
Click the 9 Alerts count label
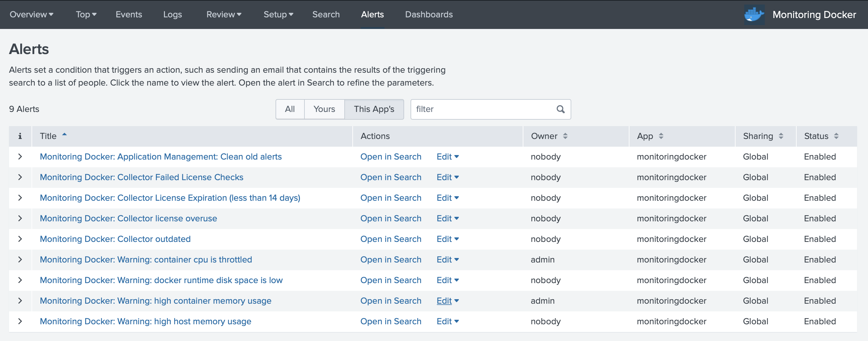24,109
